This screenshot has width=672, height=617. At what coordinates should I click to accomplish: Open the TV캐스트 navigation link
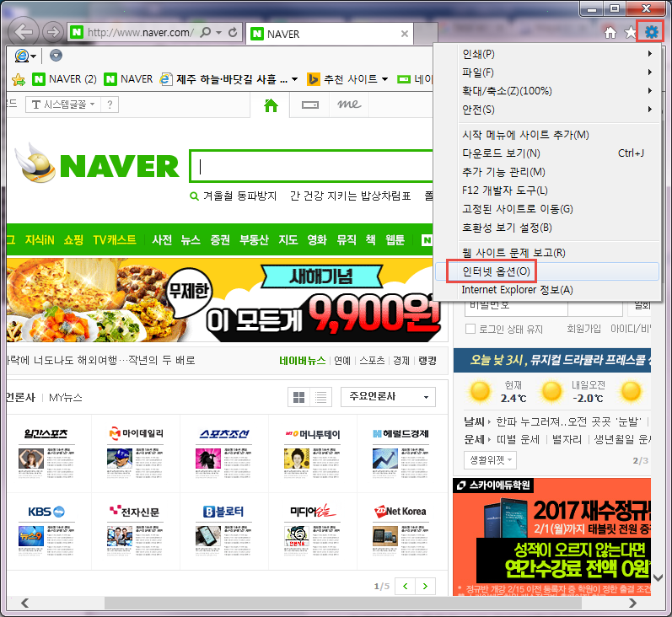(x=115, y=239)
